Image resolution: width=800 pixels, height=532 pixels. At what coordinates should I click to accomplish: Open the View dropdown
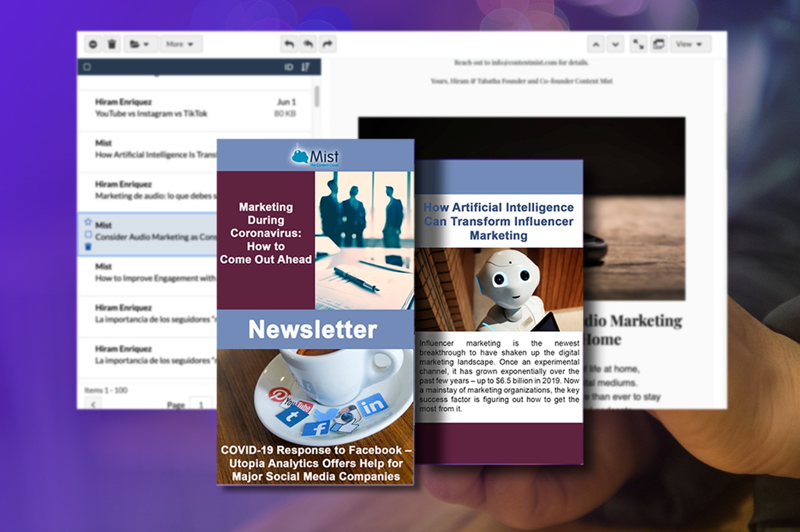pyautogui.click(x=690, y=44)
